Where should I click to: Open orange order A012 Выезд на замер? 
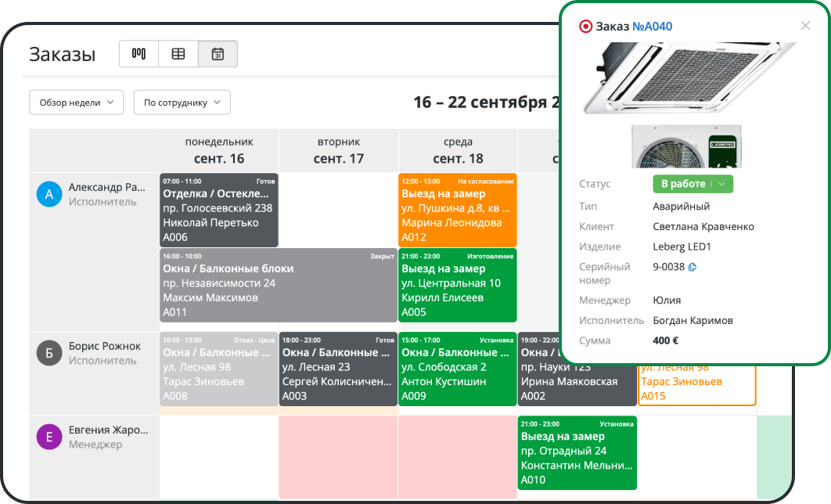click(x=458, y=210)
